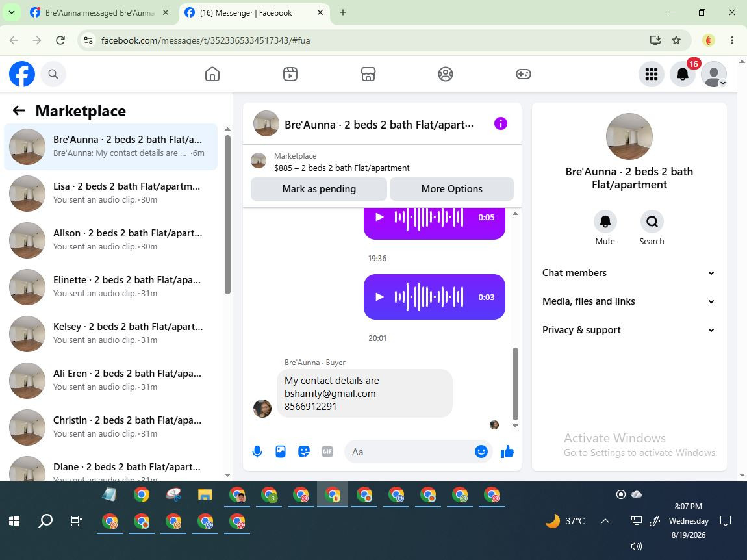The height and width of the screenshot is (560, 747).
Task: Open the Gaming controller icon
Action: (x=523, y=74)
